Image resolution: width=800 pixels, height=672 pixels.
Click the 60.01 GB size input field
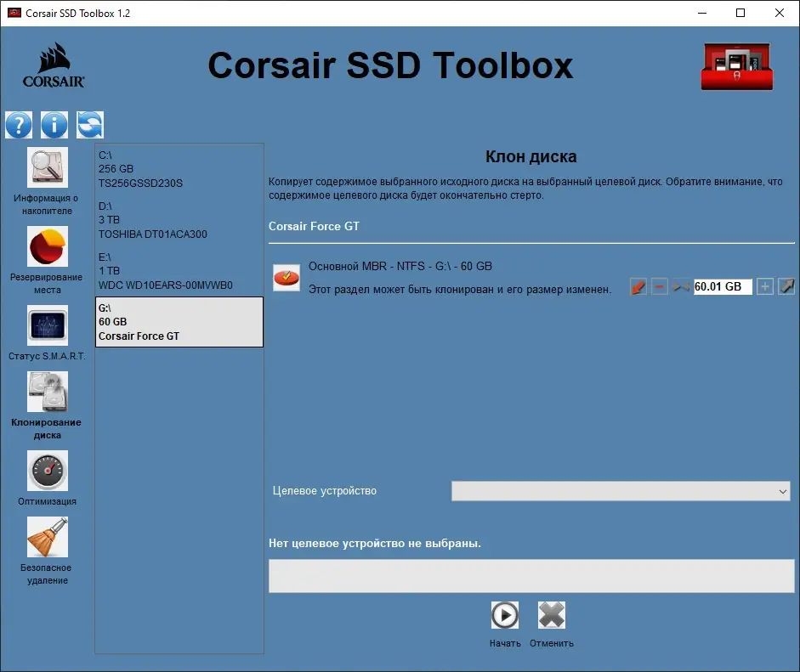[723, 286]
